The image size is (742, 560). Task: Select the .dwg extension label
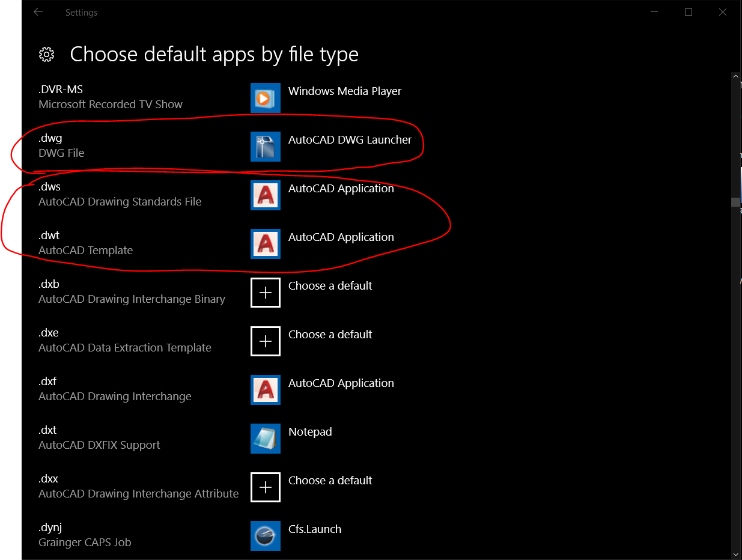pos(50,139)
